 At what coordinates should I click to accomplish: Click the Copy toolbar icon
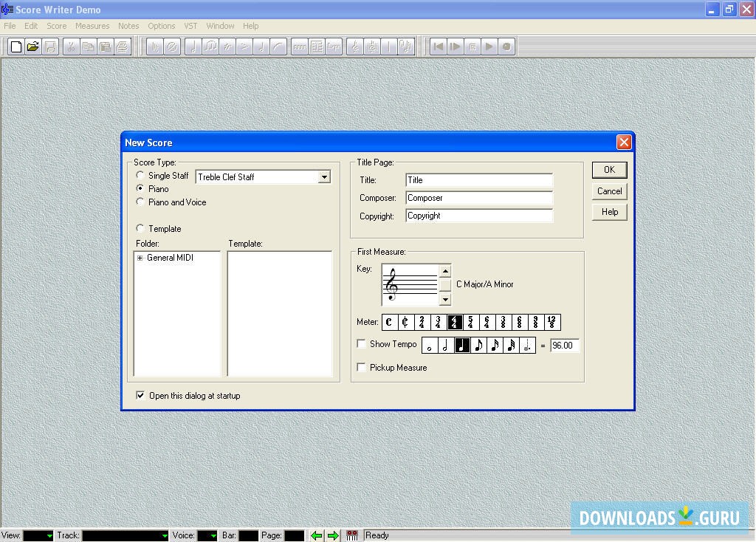89,47
